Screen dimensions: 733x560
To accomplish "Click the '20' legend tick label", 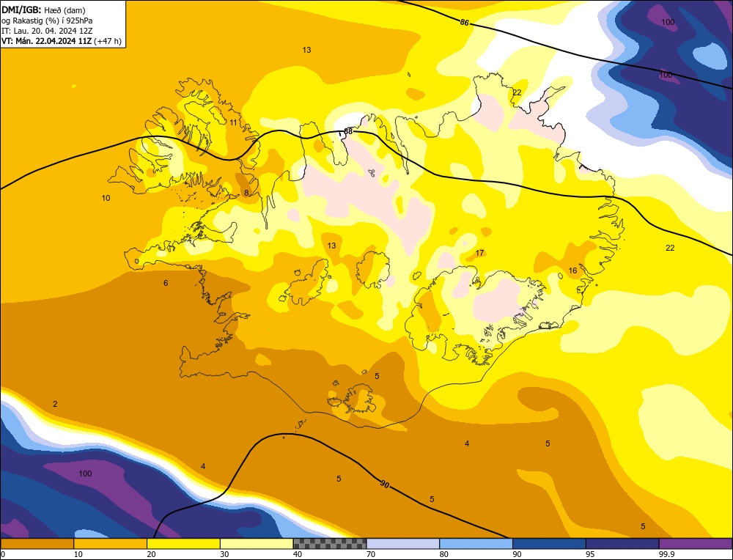I will [x=152, y=554].
